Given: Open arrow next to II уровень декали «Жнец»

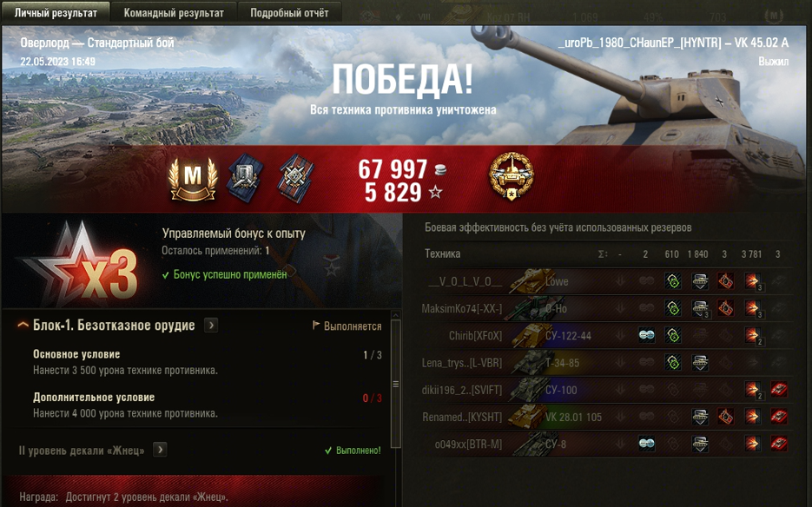Looking at the screenshot, I should tap(160, 450).
